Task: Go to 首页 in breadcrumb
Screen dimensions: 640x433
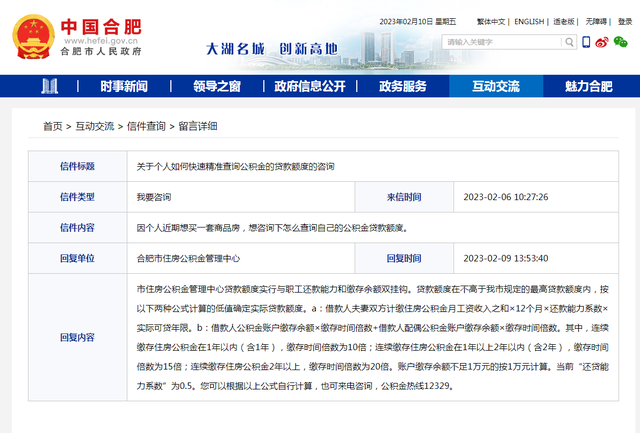Action: coord(53,127)
